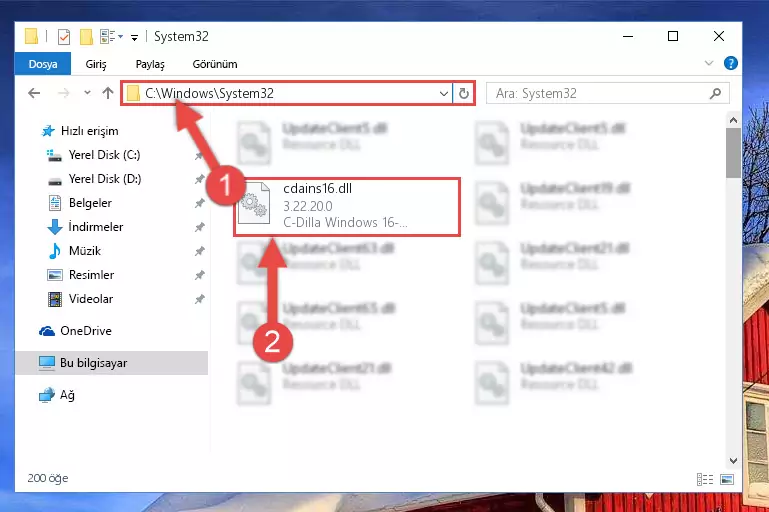The image size is (769, 512).
Task: Close the System32 window
Action: click(718, 36)
